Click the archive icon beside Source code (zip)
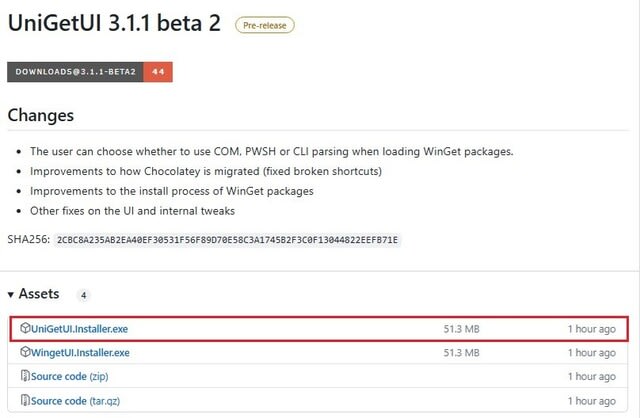Screen dimensions: 640x418 coord(25,376)
